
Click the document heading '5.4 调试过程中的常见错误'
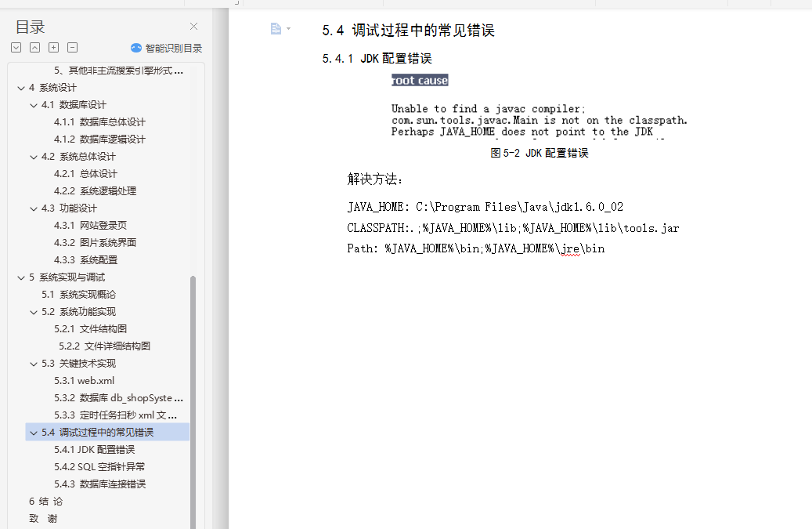(x=408, y=30)
